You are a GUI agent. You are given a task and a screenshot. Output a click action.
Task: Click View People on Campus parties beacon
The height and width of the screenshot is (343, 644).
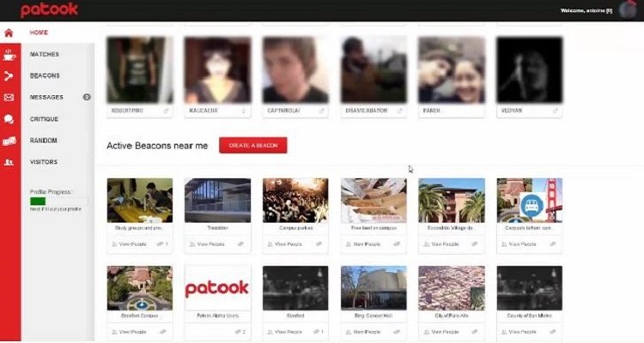click(x=284, y=244)
